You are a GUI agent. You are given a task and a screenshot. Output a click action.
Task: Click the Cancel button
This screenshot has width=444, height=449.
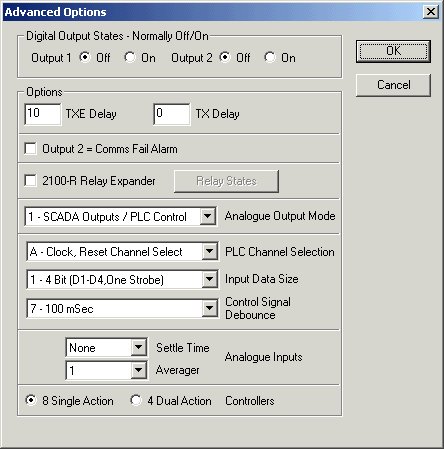[393, 85]
